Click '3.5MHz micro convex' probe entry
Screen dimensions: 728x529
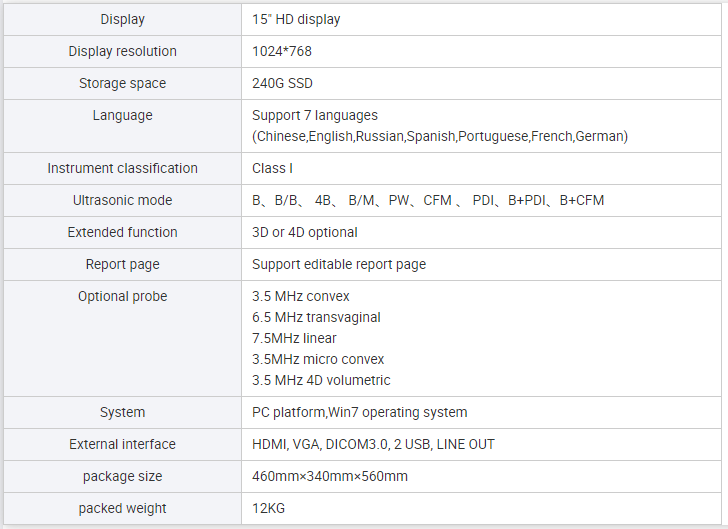point(318,359)
